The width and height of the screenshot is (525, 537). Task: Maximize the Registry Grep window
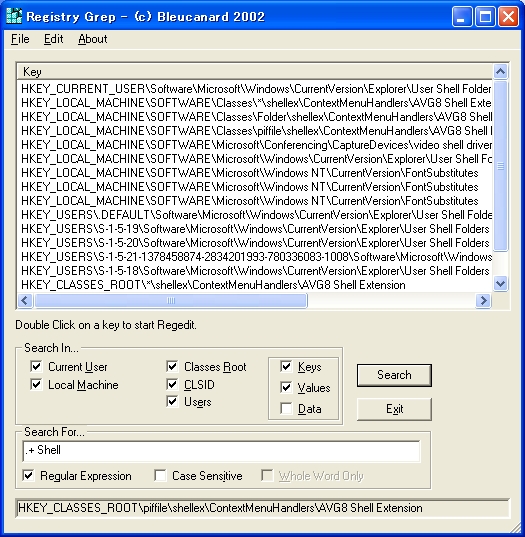pos(485,16)
